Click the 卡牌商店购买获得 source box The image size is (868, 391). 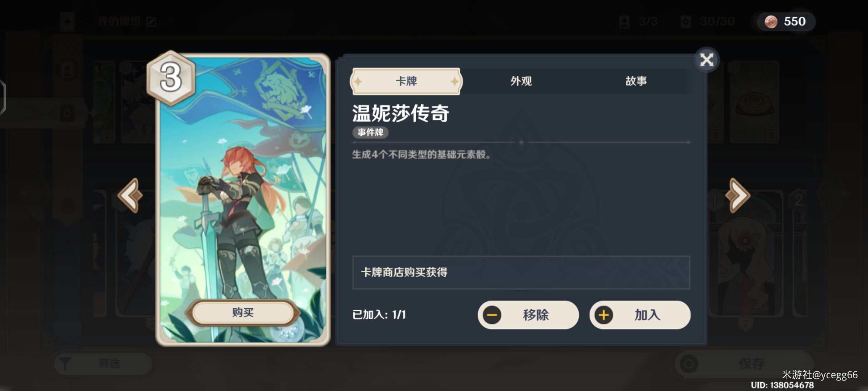point(521,273)
